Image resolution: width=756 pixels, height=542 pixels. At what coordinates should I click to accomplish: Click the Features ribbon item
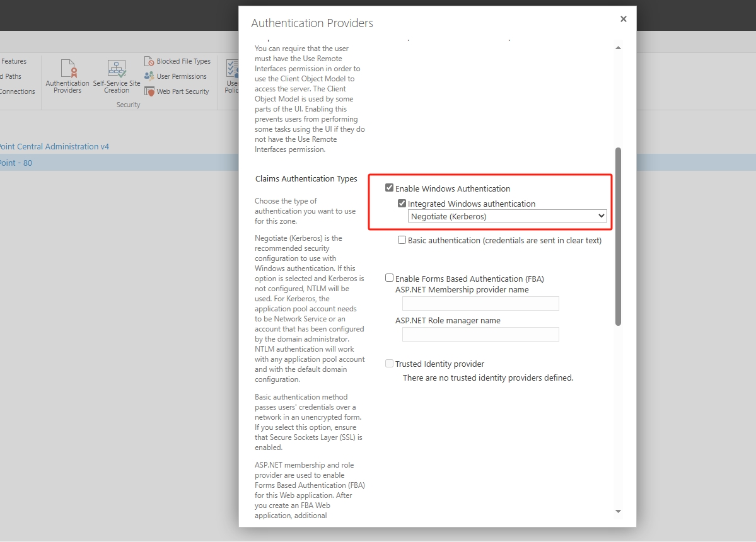pos(13,61)
